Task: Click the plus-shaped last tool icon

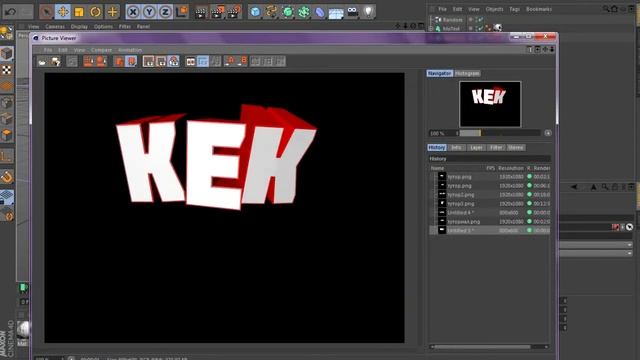Action: tap(112, 12)
